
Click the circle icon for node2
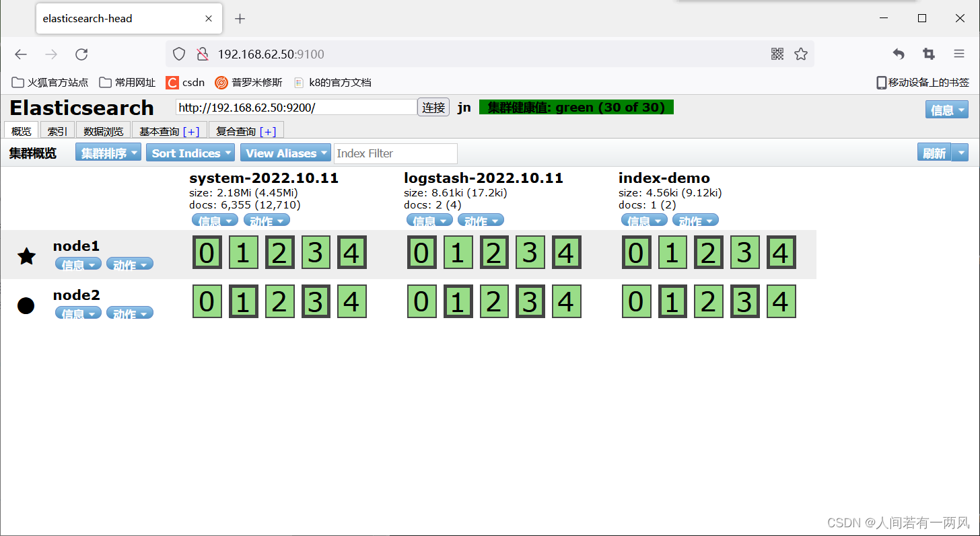coord(26,305)
